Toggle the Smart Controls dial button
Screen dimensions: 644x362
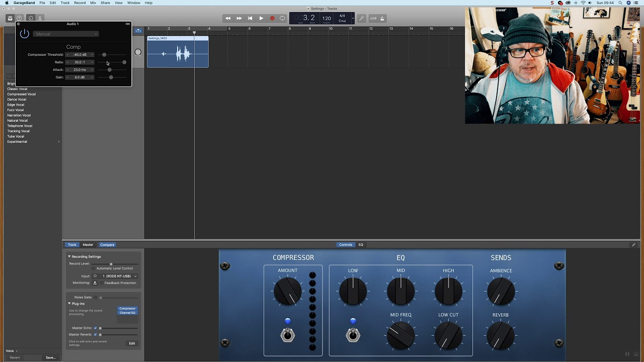pyautogui.click(x=30, y=18)
